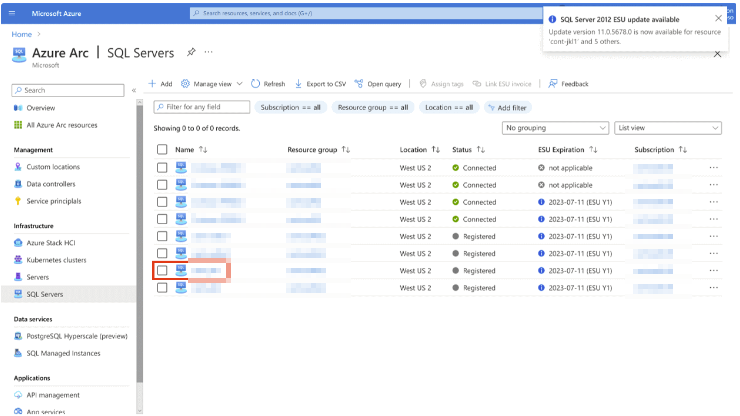Open query for this view
Viewport: 740px width, 416px height.
378,84
